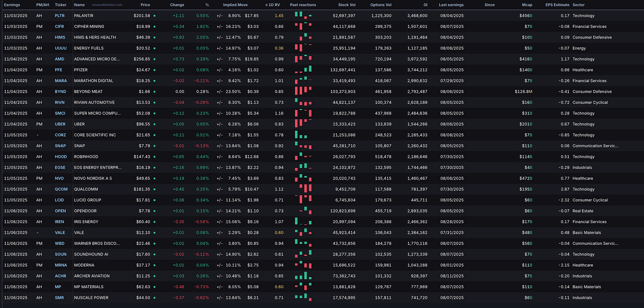644x308 pixels.
Task: Open the CIFR ticker link
Action: [59, 27]
